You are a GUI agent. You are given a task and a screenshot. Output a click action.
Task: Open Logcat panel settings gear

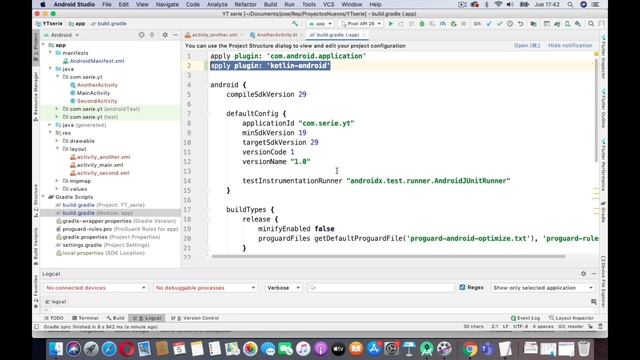[x=583, y=273]
